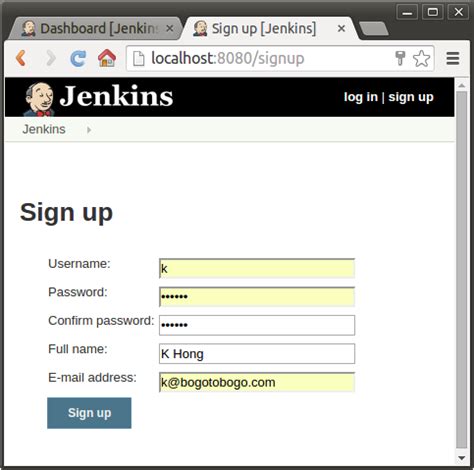Screen dimensions: 474x470
Task: Switch to the Dashboard [Jenkins] tab
Action: point(95,28)
